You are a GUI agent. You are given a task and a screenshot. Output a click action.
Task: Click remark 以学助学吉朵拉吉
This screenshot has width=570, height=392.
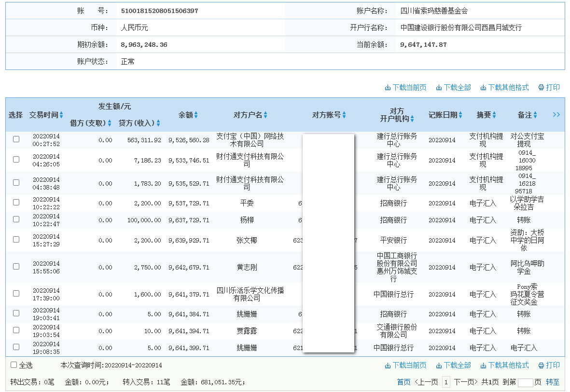pyautogui.click(x=527, y=203)
